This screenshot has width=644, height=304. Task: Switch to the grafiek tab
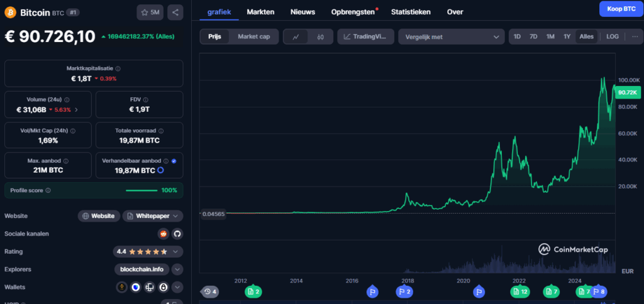219,12
